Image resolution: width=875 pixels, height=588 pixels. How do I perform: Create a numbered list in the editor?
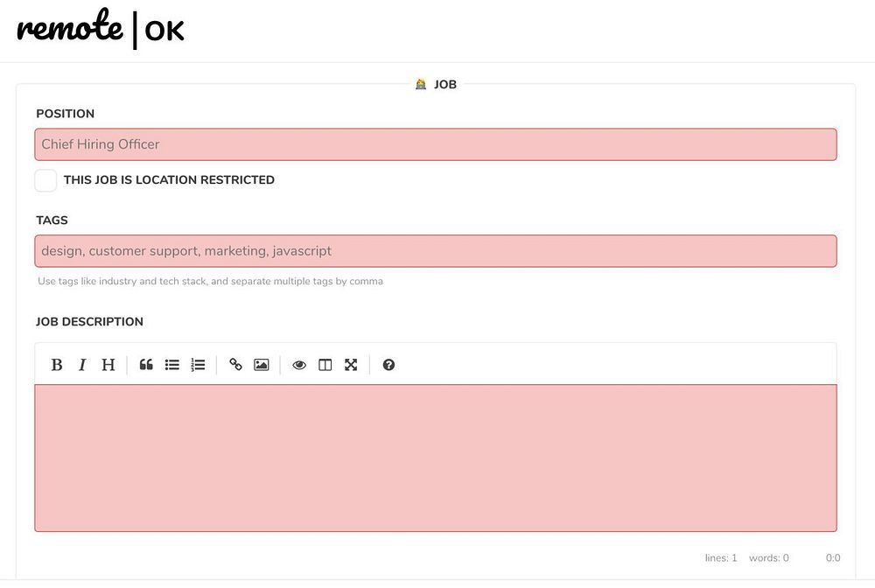pos(198,365)
